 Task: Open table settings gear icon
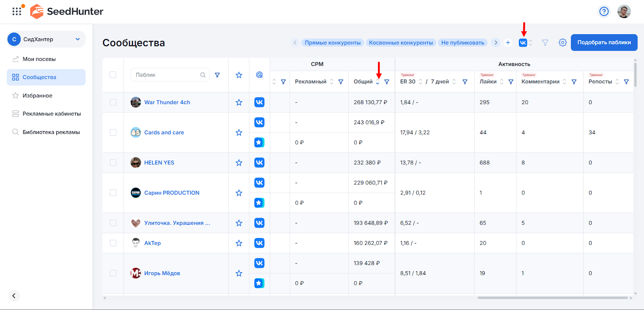pos(562,43)
